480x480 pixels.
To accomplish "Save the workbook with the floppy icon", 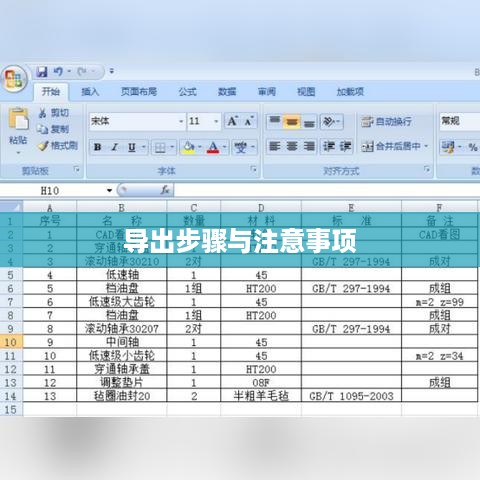I will coord(42,72).
